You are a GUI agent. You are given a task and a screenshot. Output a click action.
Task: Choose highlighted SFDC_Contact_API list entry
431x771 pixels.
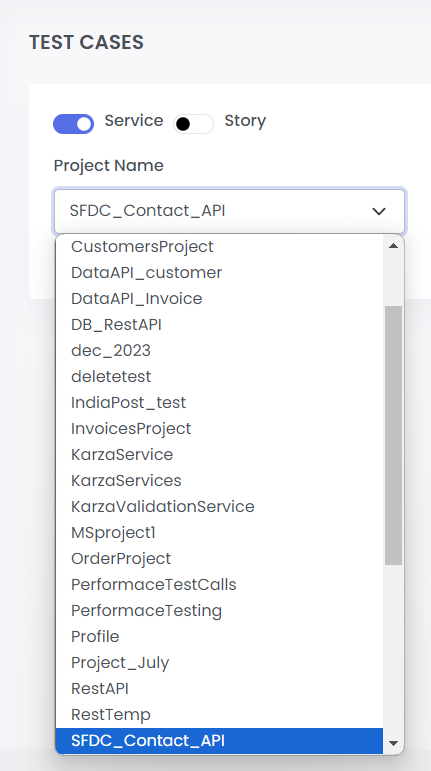coord(219,741)
